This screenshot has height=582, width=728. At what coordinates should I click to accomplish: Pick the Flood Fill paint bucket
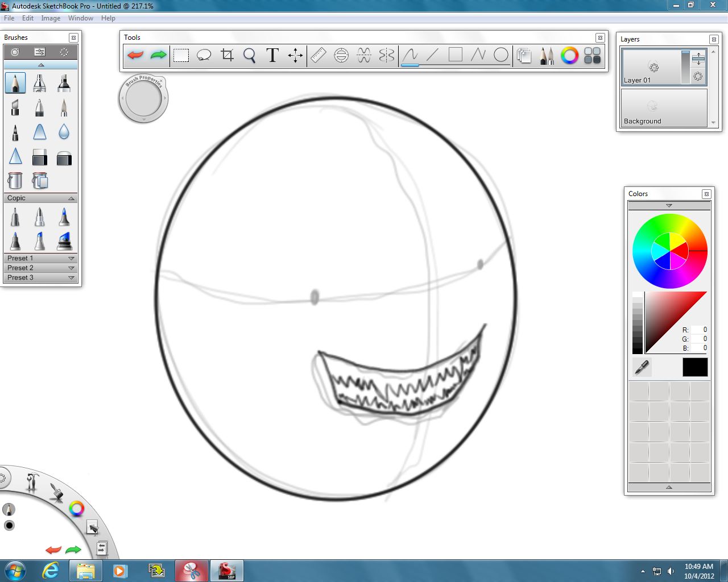click(15, 181)
